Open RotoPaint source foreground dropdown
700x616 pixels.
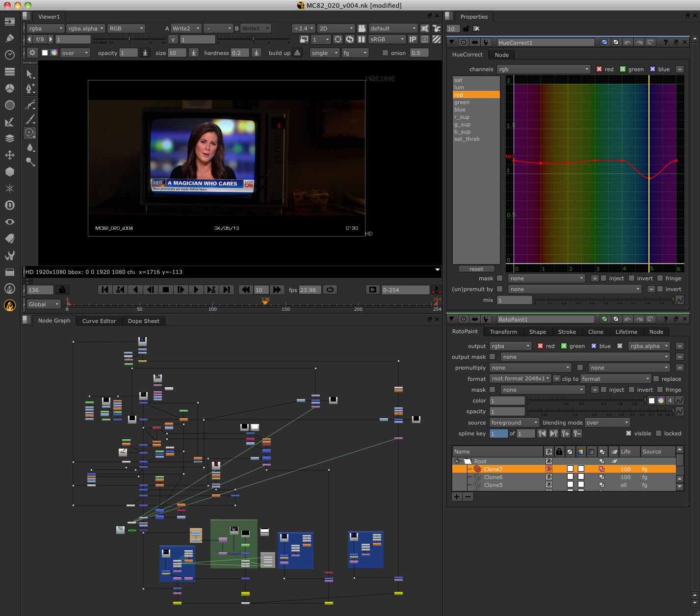(514, 423)
